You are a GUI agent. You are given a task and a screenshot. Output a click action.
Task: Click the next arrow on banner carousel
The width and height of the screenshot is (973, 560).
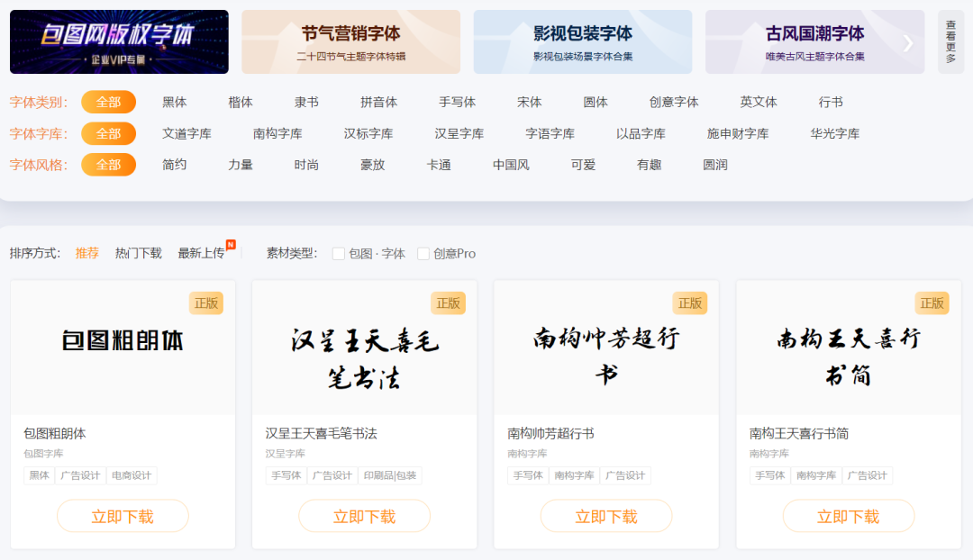908,43
